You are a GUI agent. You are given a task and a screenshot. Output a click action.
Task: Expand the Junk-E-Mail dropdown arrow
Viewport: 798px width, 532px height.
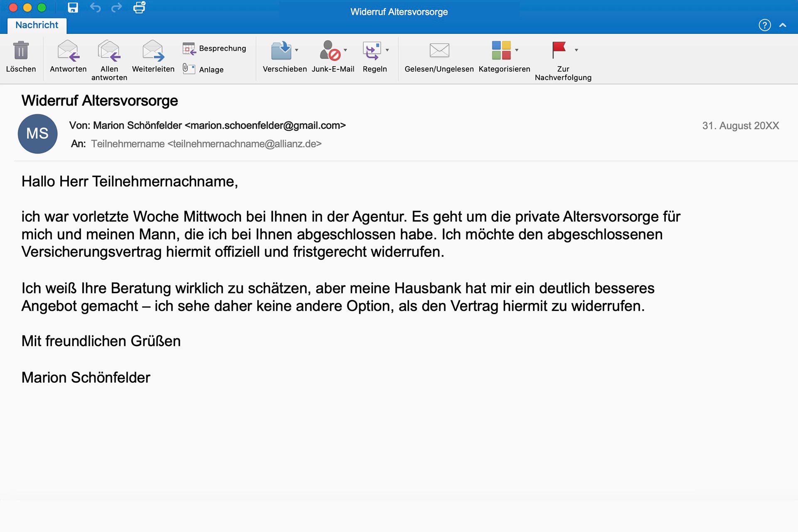pos(345,50)
